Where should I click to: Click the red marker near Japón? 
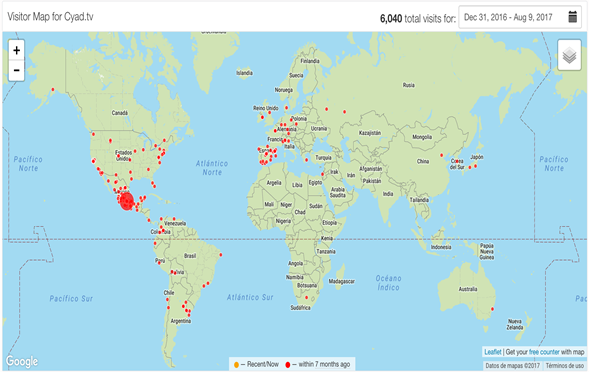tap(475, 166)
